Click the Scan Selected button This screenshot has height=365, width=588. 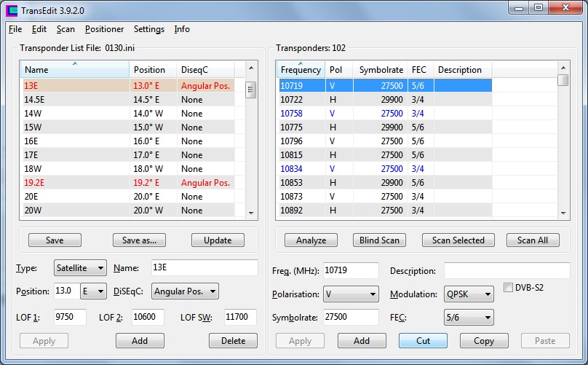pyautogui.click(x=458, y=240)
